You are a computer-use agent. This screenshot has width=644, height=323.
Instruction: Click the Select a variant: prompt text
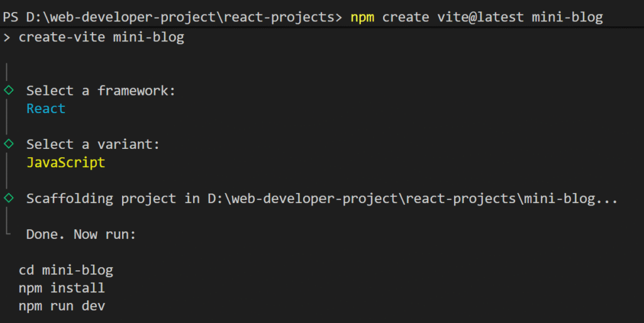point(93,145)
